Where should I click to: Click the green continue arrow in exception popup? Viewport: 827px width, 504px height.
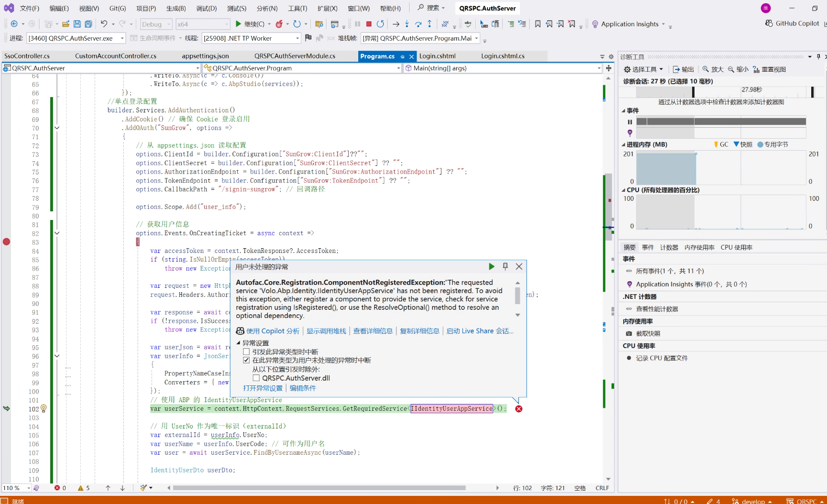tap(491, 266)
